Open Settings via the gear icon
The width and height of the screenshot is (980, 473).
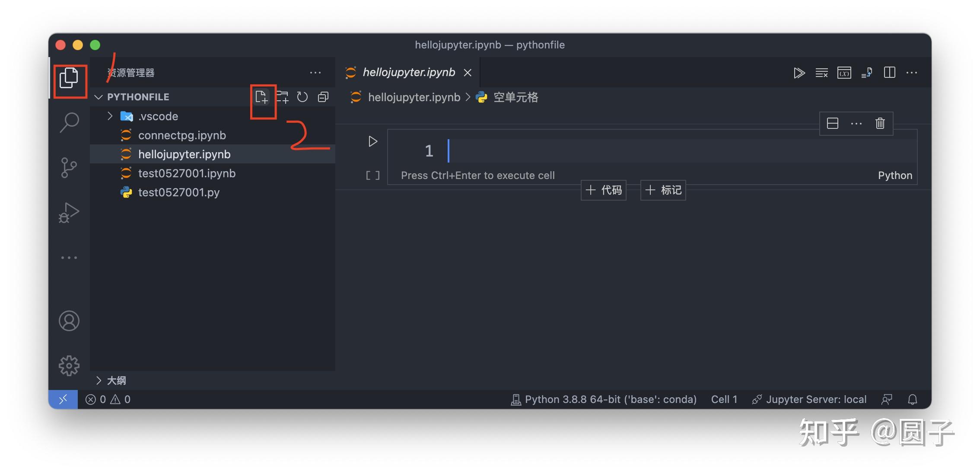pos(69,365)
